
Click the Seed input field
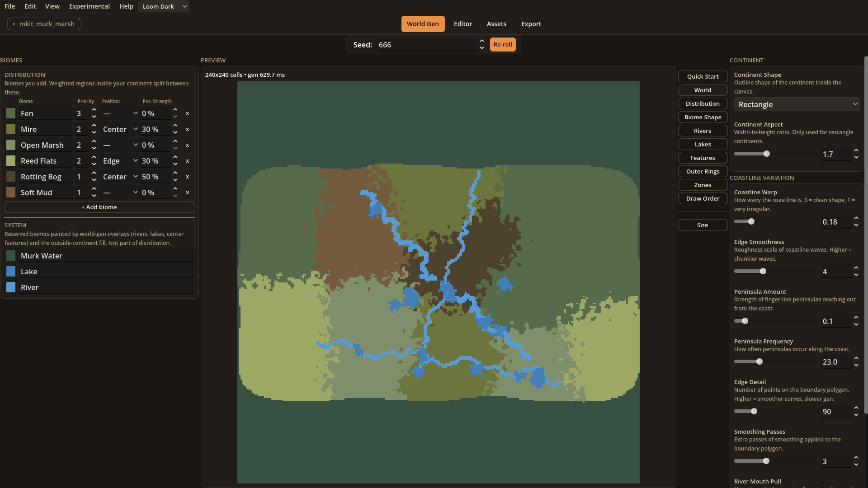[427, 45]
